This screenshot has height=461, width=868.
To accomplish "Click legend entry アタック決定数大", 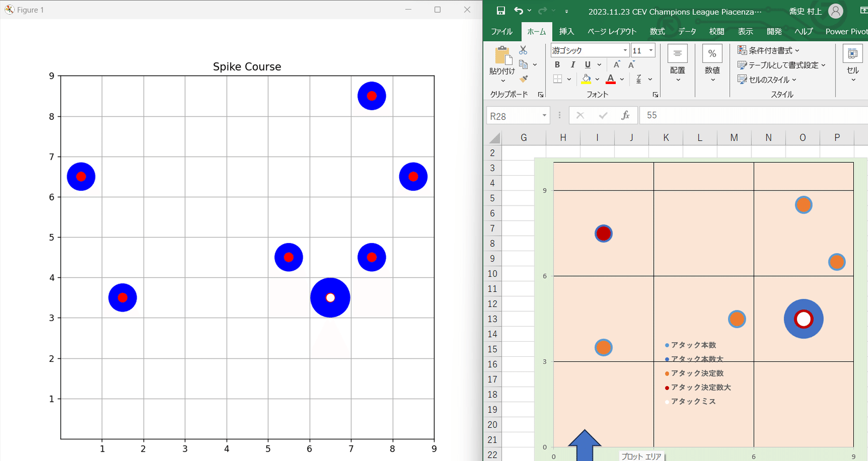I will [698, 387].
